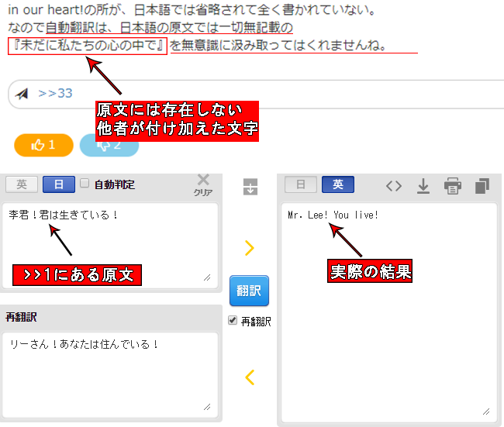
Task: Open the >>33 reply reference link
Action: tap(55, 94)
